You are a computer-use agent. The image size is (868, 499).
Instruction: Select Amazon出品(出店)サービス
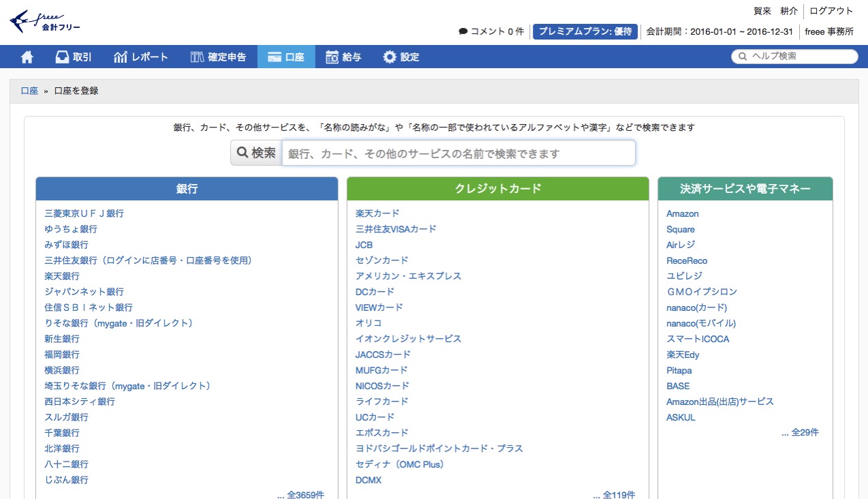[x=720, y=402]
